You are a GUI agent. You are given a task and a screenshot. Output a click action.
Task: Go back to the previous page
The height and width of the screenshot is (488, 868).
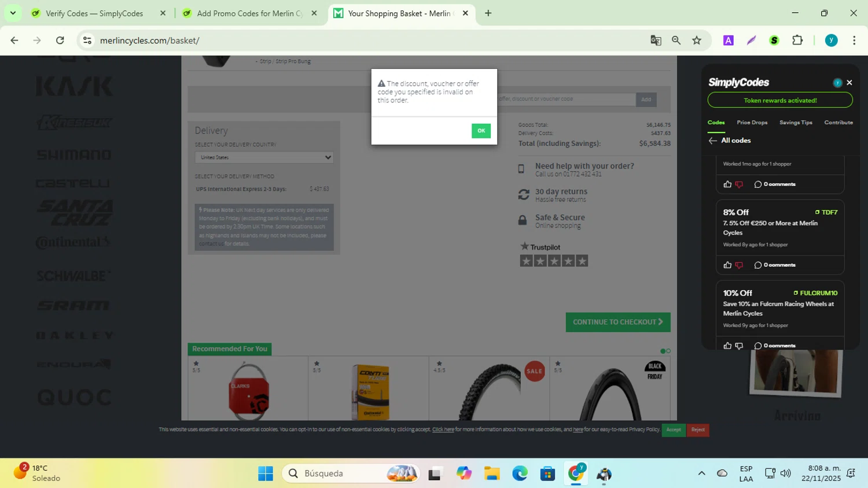[x=14, y=41]
